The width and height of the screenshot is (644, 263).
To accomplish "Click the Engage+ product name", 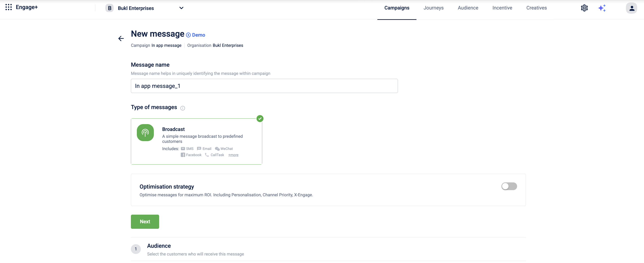I will [27, 7].
